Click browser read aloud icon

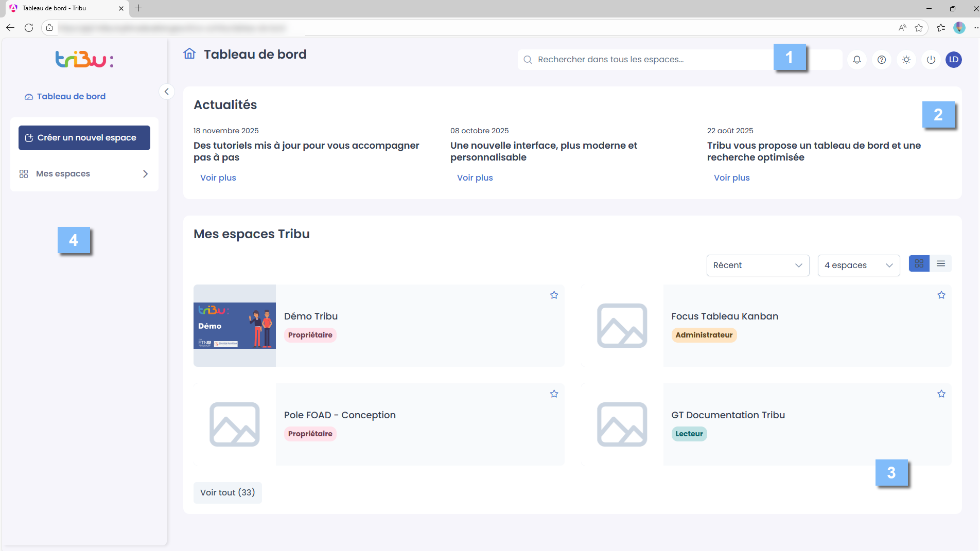tap(902, 28)
